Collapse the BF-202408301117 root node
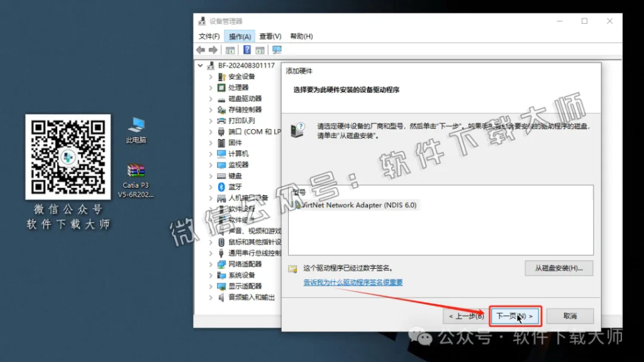The image size is (644, 362). pyautogui.click(x=200, y=65)
